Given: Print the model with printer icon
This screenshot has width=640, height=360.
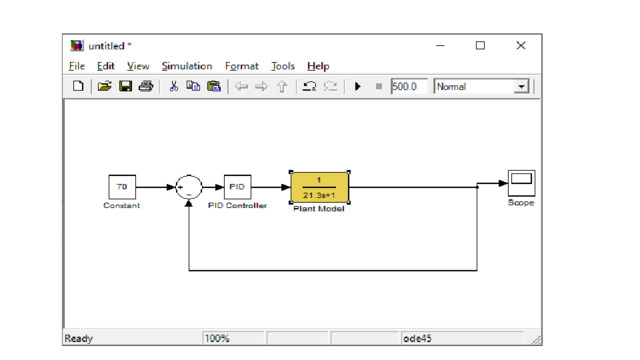Looking at the screenshot, I should pos(146,86).
